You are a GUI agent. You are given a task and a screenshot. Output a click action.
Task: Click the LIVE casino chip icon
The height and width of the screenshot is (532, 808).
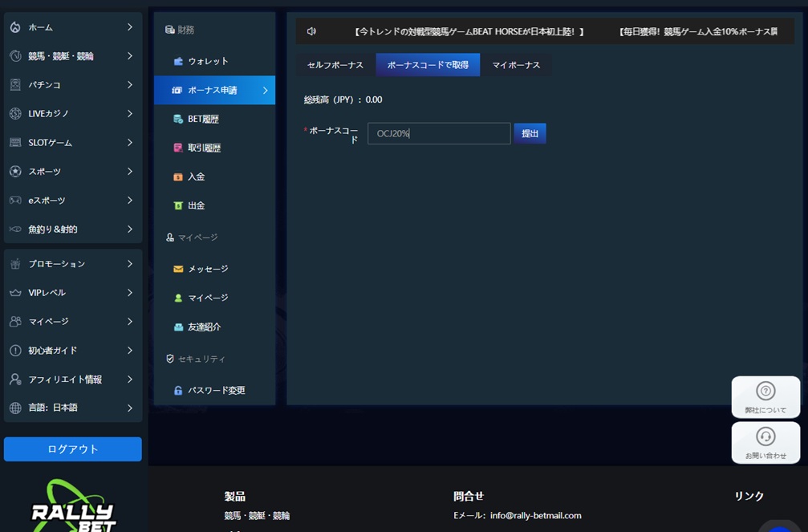click(x=15, y=114)
